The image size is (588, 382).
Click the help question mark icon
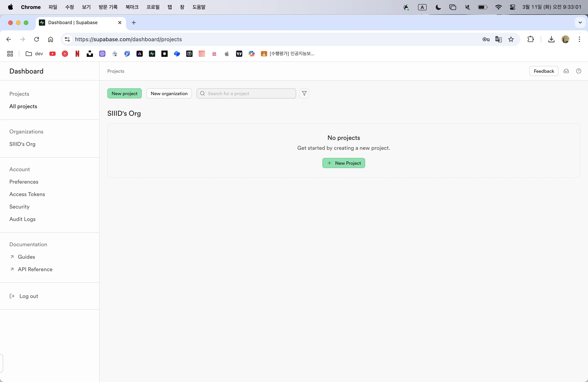[x=578, y=71]
